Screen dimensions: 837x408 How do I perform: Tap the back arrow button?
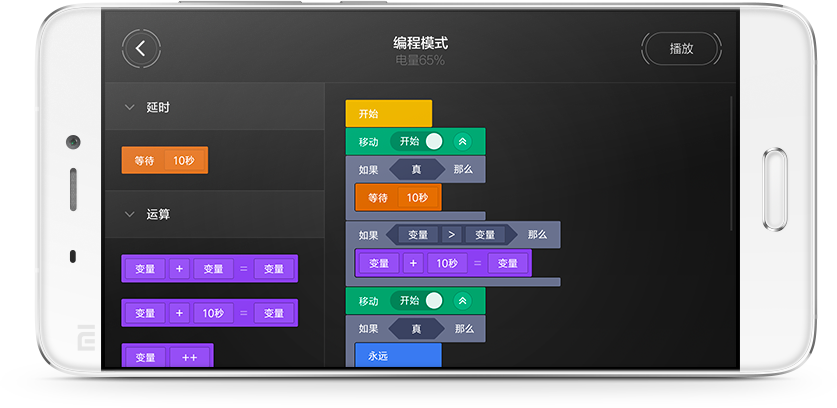tap(141, 48)
